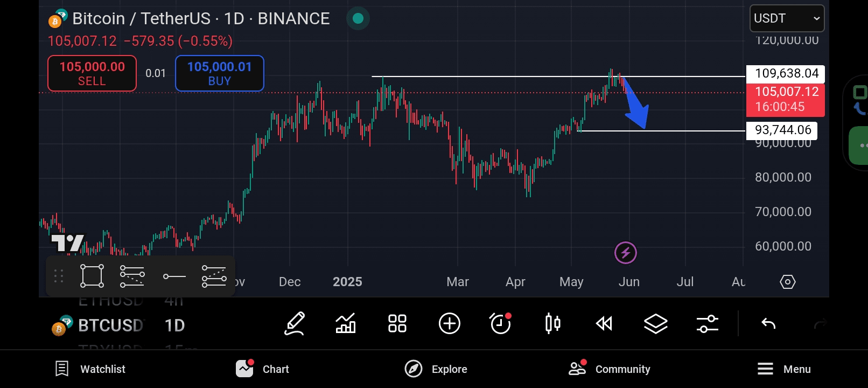Open the Bitcoin / TetherUS symbol title
Viewport: 868px width, 388px height.
201,18
